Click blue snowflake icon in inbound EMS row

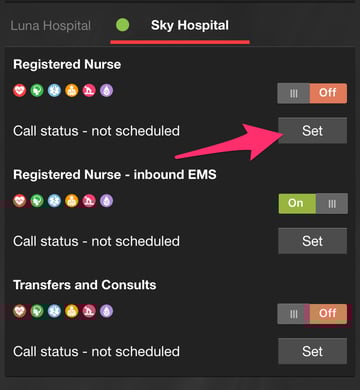click(x=54, y=201)
